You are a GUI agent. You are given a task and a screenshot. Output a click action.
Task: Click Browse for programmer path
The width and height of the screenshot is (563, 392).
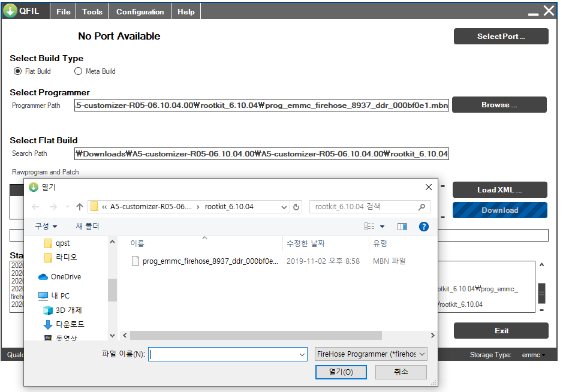point(499,105)
